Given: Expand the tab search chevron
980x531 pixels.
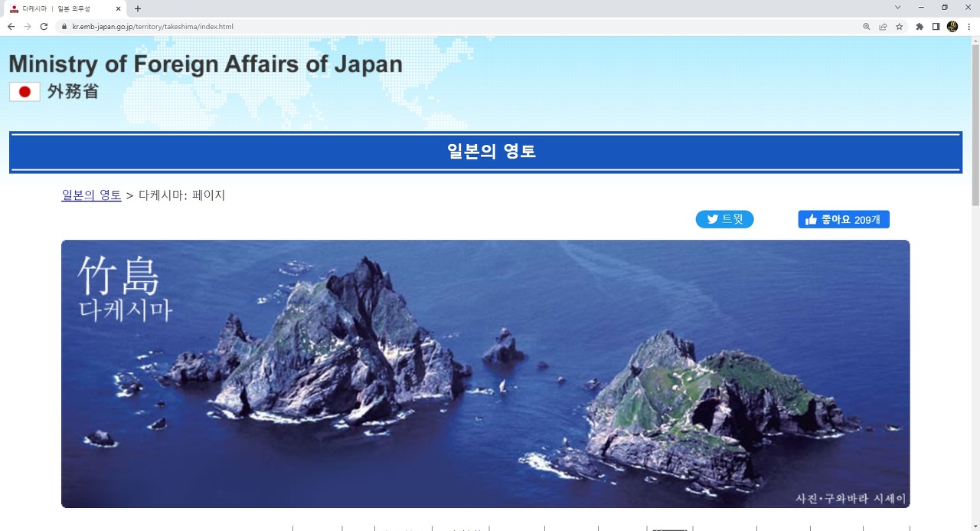Looking at the screenshot, I should pyautogui.click(x=898, y=8).
